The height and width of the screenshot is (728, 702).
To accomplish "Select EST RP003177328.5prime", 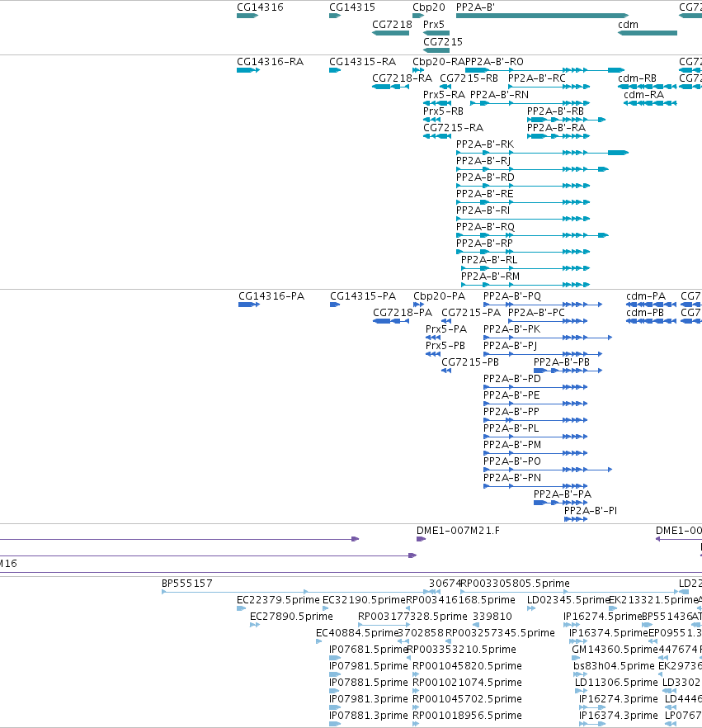I will (x=412, y=617).
